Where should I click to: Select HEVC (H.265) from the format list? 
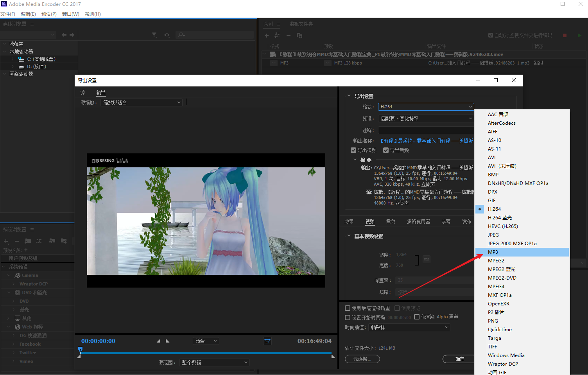(522, 226)
